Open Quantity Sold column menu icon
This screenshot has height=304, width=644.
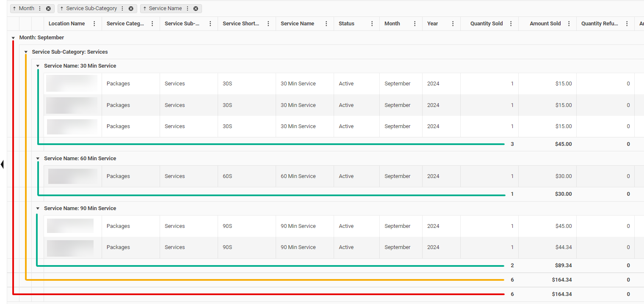point(511,24)
